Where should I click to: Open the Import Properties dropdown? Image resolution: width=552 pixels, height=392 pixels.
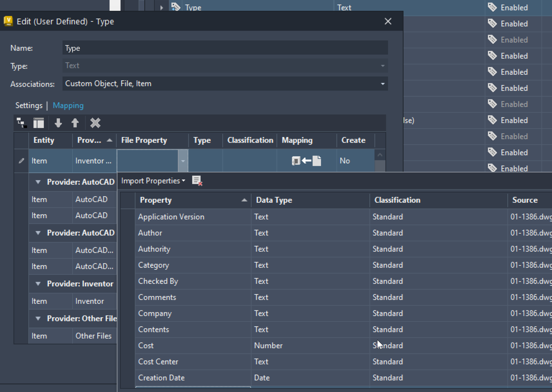[153, 181]
